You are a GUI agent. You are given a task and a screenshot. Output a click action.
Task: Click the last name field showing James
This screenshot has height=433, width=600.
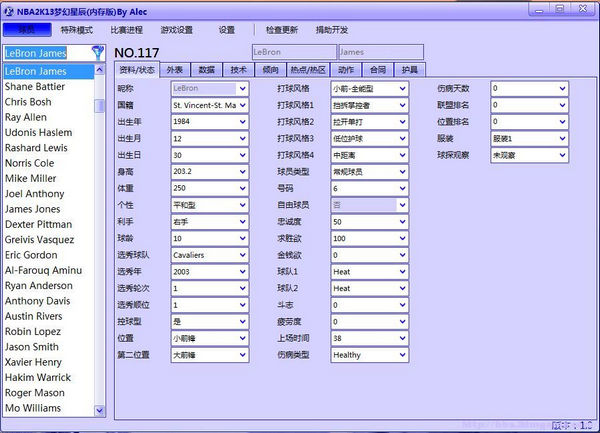click(x=381, y=52)
